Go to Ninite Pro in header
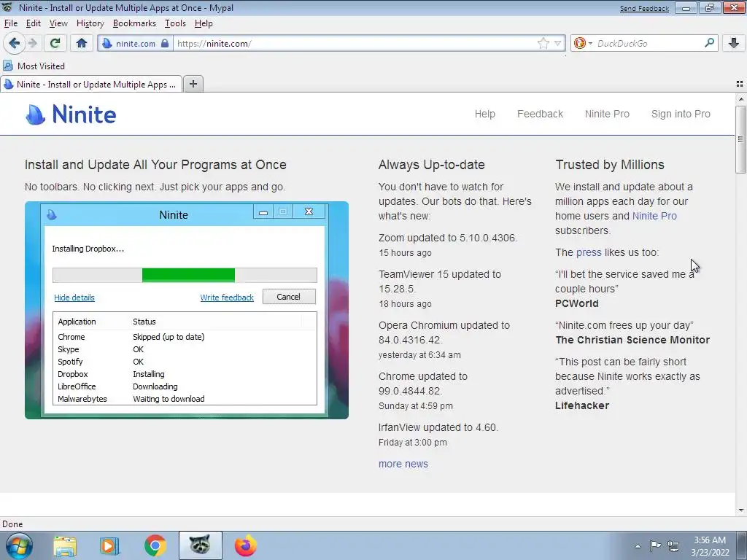 (x=607, y=114)
